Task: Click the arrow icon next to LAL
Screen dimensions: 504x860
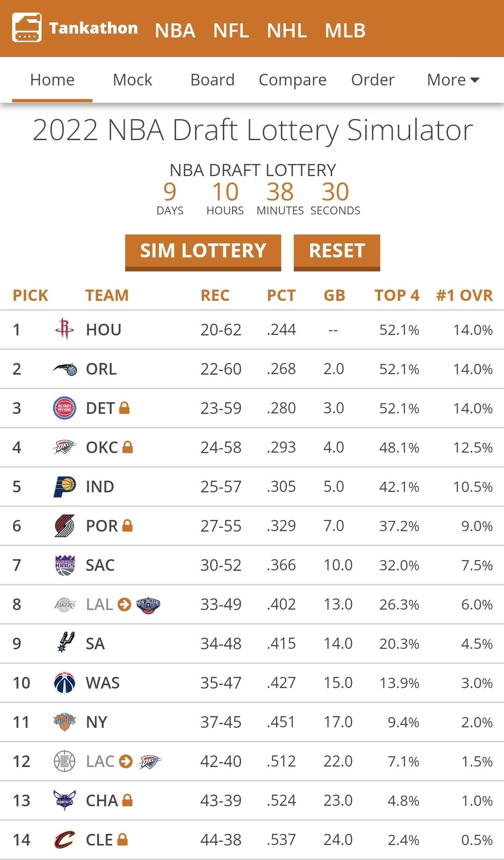Action: tap(124, 604)
